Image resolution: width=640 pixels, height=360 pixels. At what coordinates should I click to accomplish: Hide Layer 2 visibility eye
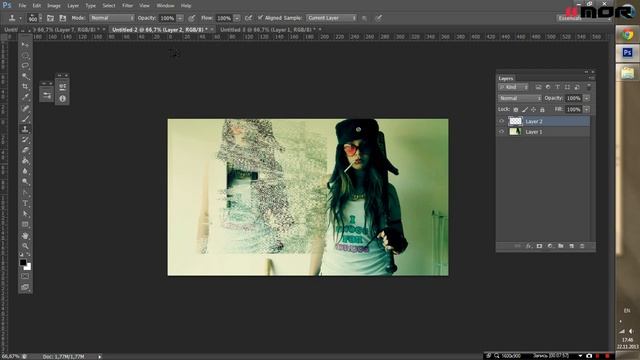502,121
